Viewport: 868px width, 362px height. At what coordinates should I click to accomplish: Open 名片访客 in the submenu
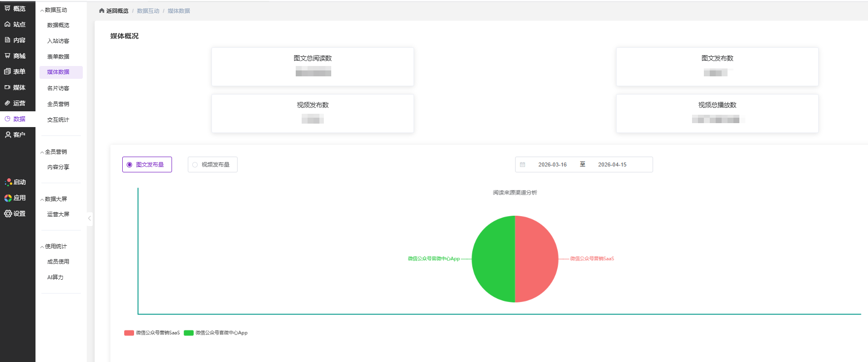click(58, 88)
